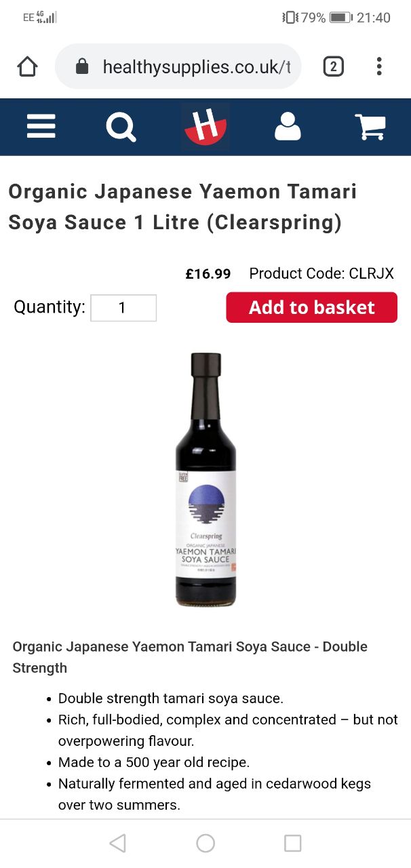The width and height of the screenshot is (411, 868).
Task: Tap the padlock site security icon
Action: tap(82, 66)
